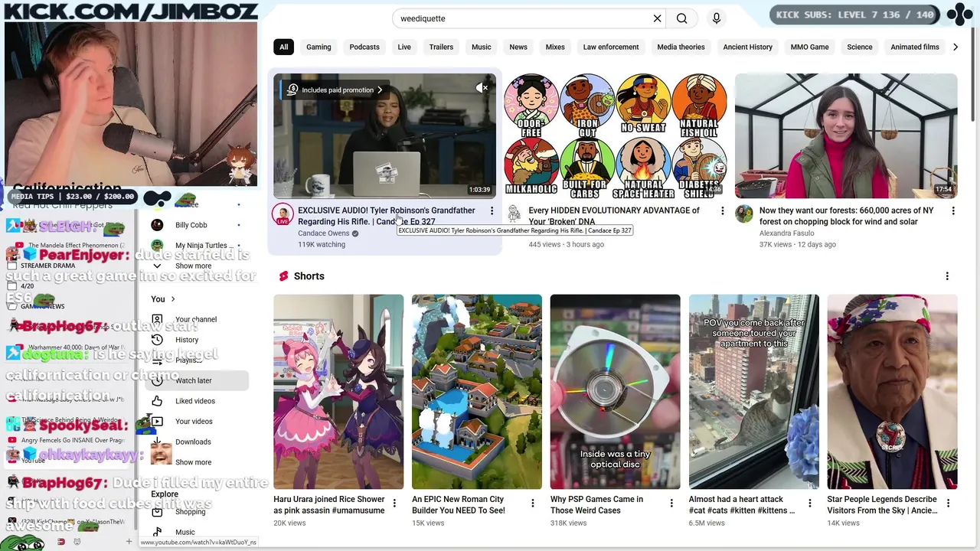Image resolution: width=980 pixels, height=551 pixels.
Task: Click the Alexandra Fasulo channel avatar
Action: click(744, 214)
